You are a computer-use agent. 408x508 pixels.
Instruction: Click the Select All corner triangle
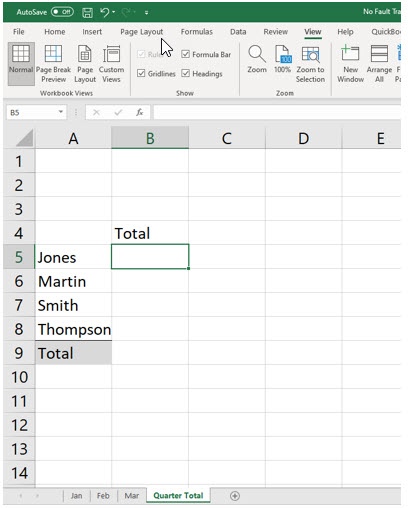click(x=24, y=138)
